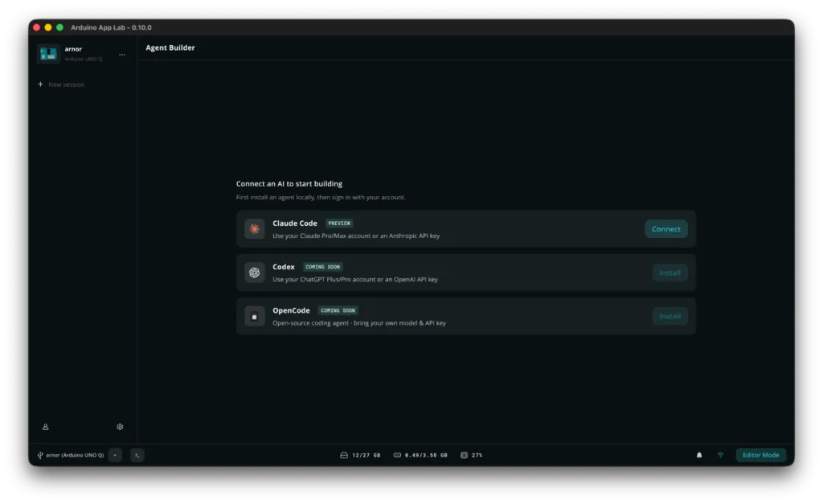Click the plus icon next to New session
Image resolution: width=823 pixels, height=504 pixels.
point(40,84)
